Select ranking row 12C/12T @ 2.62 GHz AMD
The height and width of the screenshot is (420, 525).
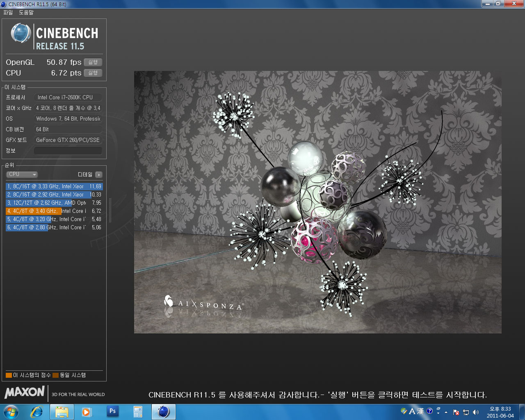[x=54, y=203]
